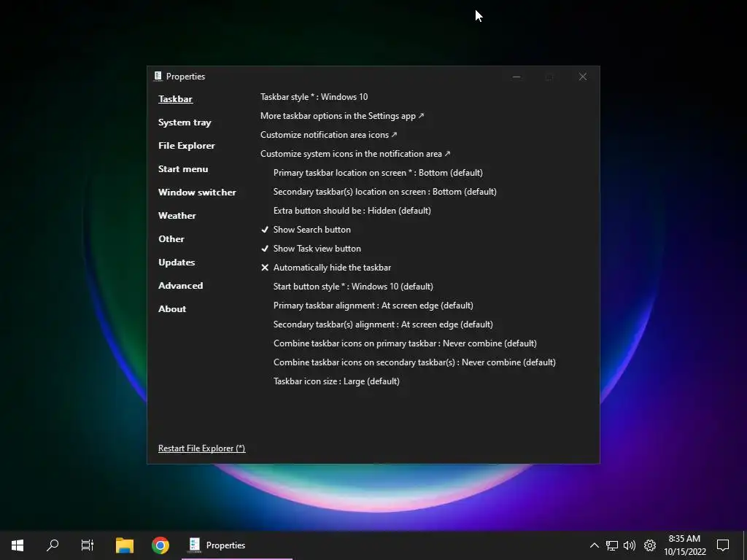Open Customize notification area icons link
The width and height of the screenshot is (747, 560).
coord(329,135)
